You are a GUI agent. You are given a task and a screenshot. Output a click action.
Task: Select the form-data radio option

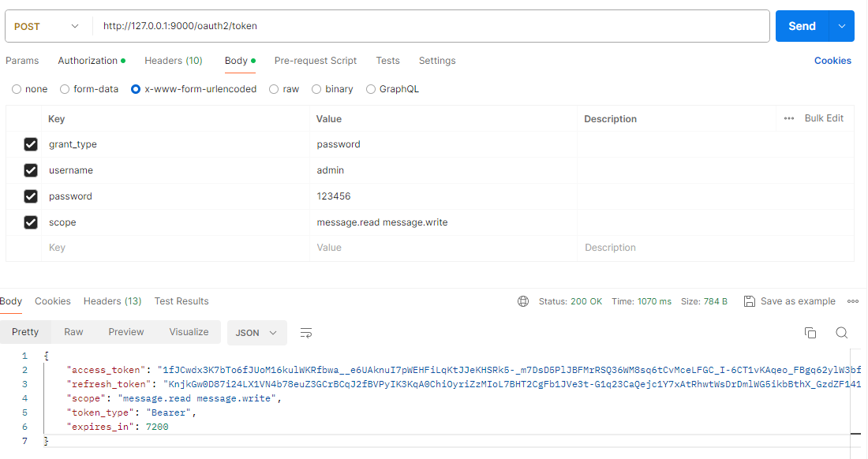click(x=65, y=89)
